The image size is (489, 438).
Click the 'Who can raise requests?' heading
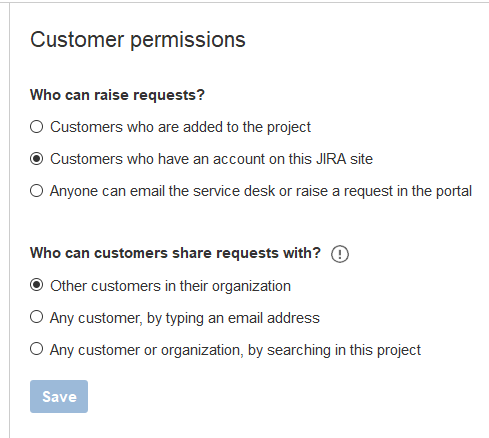(117, 95)
